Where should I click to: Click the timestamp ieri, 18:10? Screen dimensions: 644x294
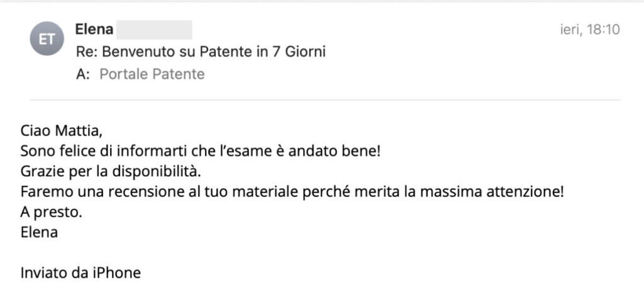click(590, 30)
